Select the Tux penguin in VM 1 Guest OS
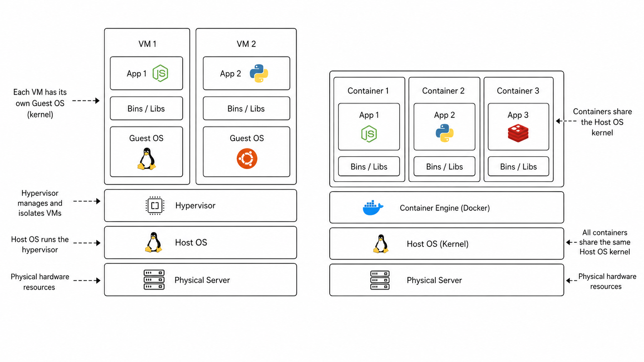Image resolution: width=644 pixels, height=362 pixels. pyautogui.click(x=147, y=159)
